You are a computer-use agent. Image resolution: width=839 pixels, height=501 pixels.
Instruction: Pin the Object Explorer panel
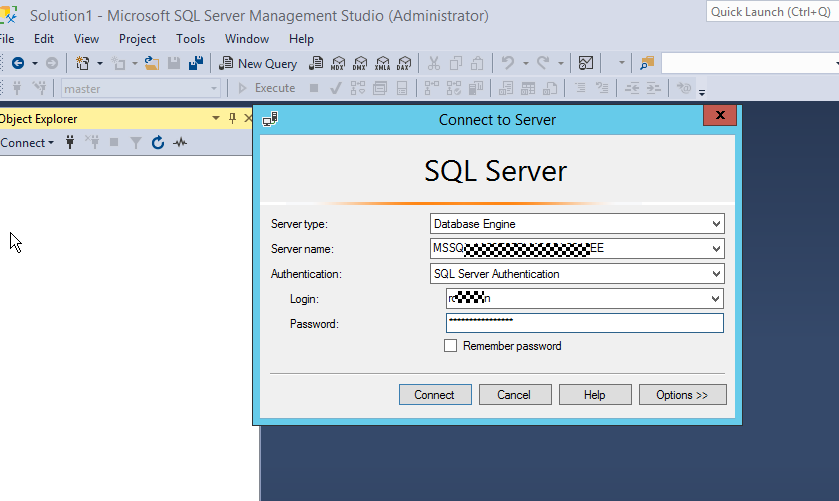(x=232, y=118)
